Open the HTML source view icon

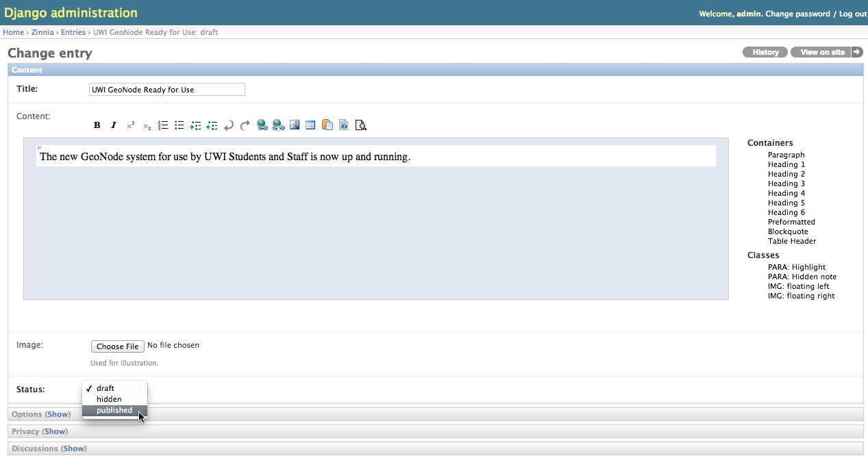[344, 125]
